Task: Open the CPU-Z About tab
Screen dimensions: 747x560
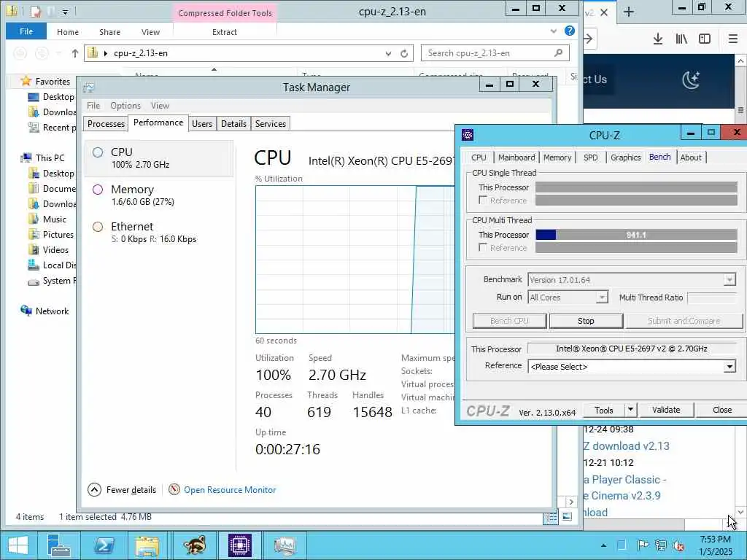Action: click(691, 157)
